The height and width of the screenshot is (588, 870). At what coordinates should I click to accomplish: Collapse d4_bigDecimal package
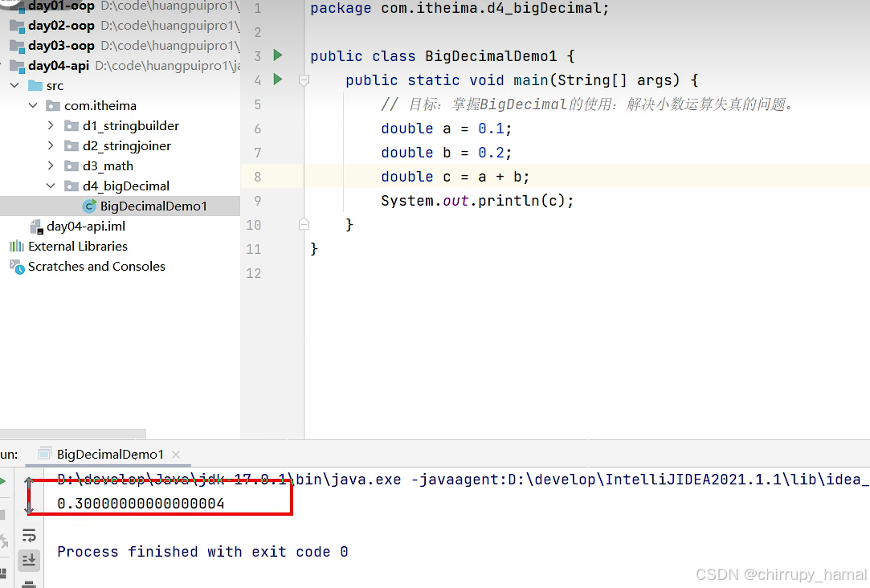51,186
